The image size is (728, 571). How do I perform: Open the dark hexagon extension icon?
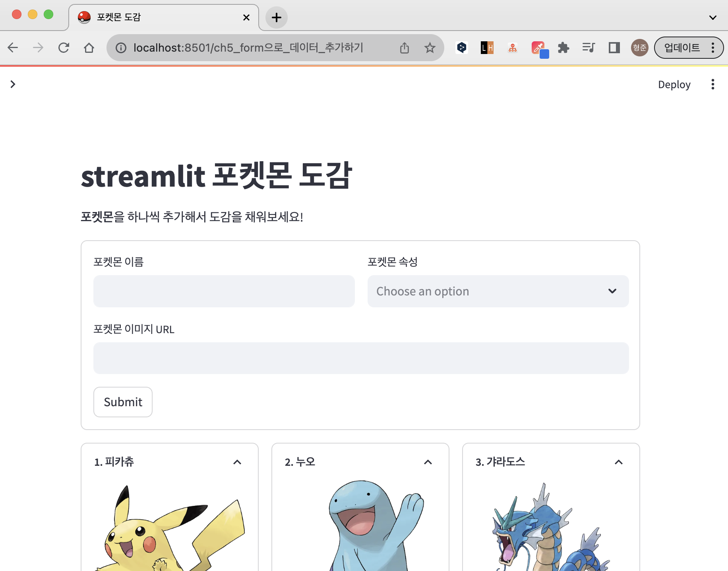click(x=461, y=48)
